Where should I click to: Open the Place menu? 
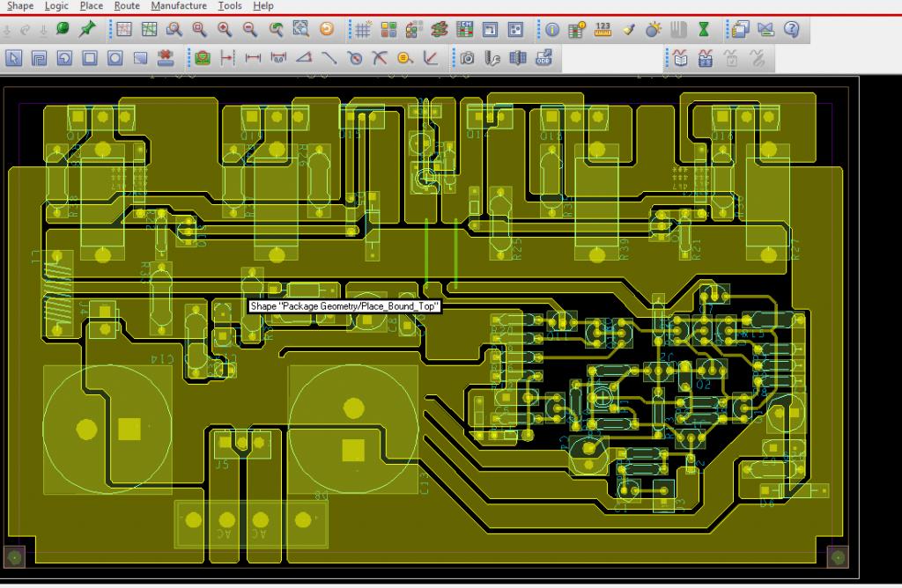tap(91, 6)
